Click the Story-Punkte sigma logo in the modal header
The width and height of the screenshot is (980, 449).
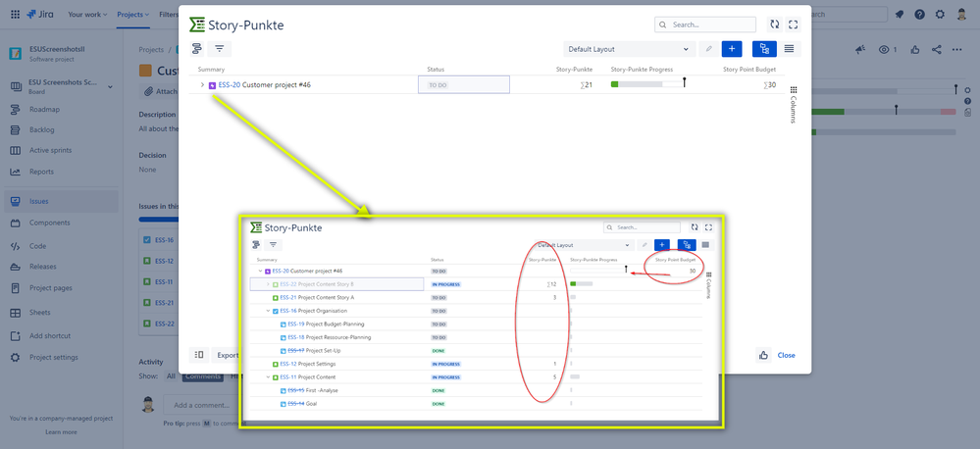point(197,25)
